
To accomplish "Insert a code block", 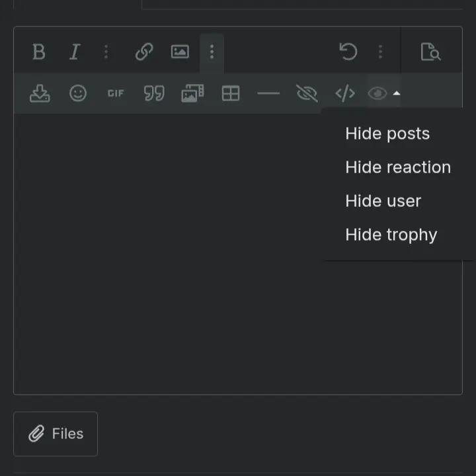I will tap(345, 93).
